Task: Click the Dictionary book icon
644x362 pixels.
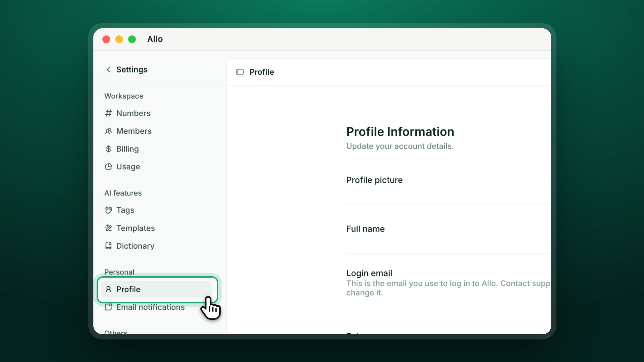Action: (109, 246)
